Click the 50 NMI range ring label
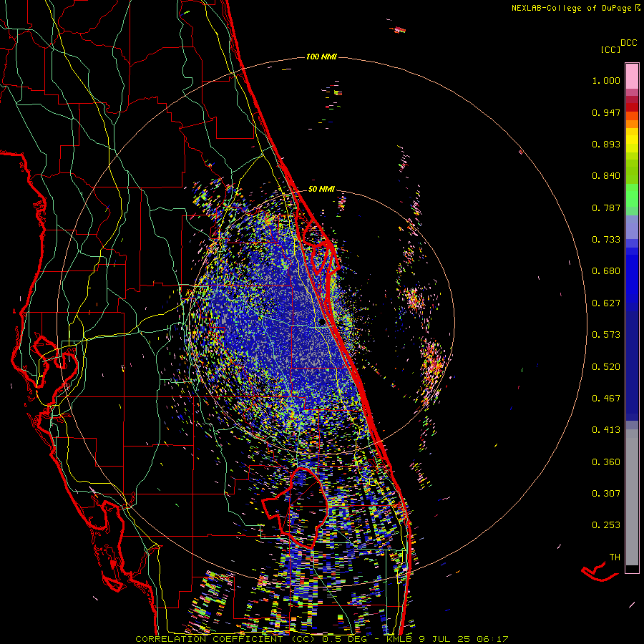The image size is (644, 644). coord(321,190)
